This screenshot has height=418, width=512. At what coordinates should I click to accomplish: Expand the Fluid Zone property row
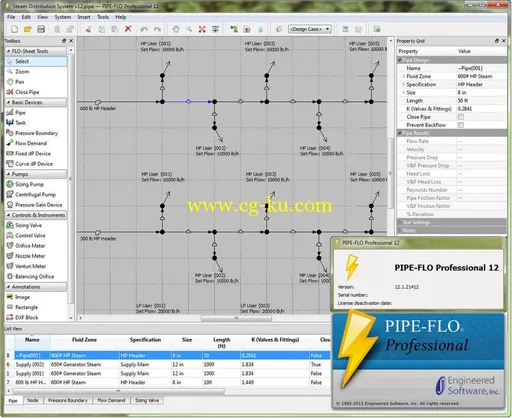pyautogui.click(x=403, y=76)
